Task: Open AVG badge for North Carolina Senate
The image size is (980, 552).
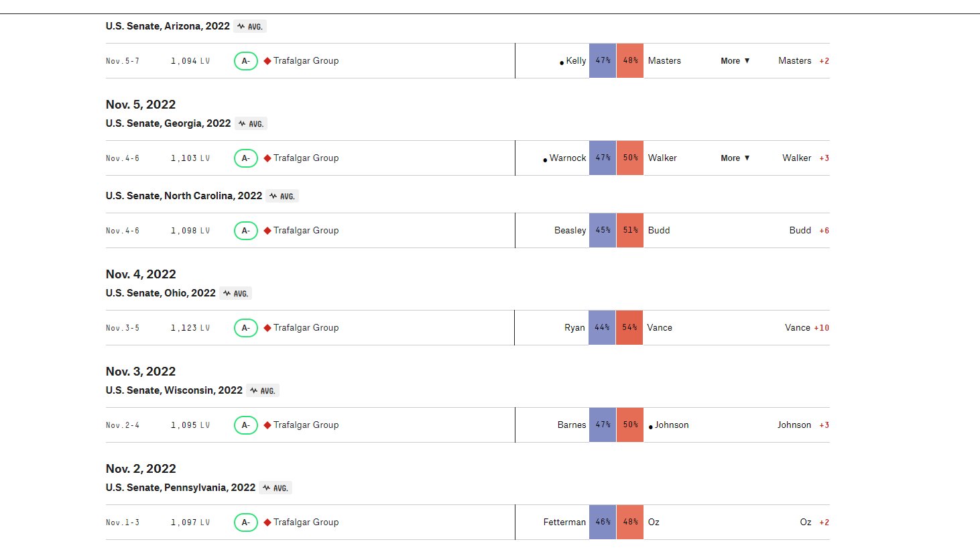Action: pos(282,197)
